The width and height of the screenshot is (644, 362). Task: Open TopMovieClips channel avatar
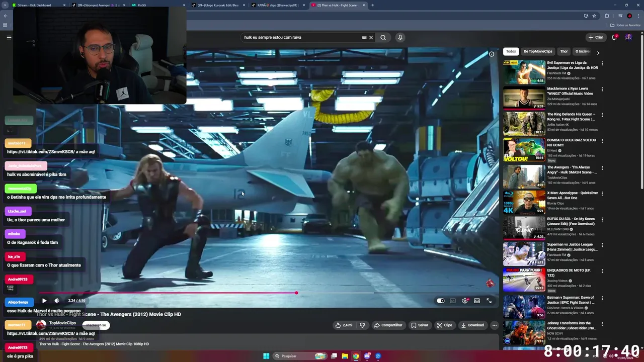(x=41, y=325)
